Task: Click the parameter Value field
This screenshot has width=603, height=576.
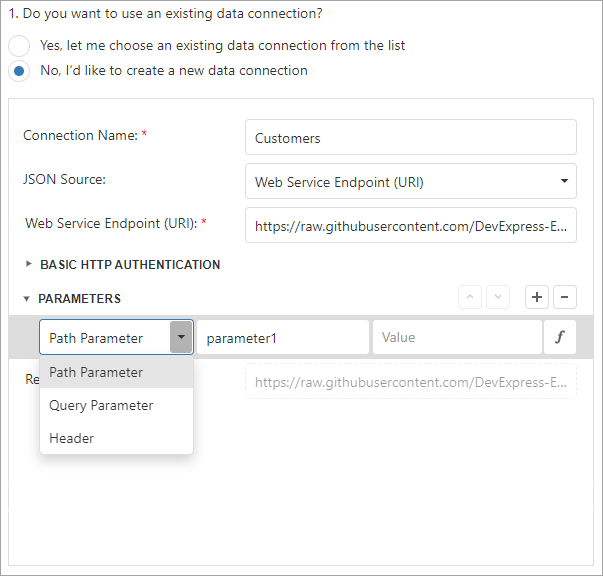Action: [x=456, y=338]
